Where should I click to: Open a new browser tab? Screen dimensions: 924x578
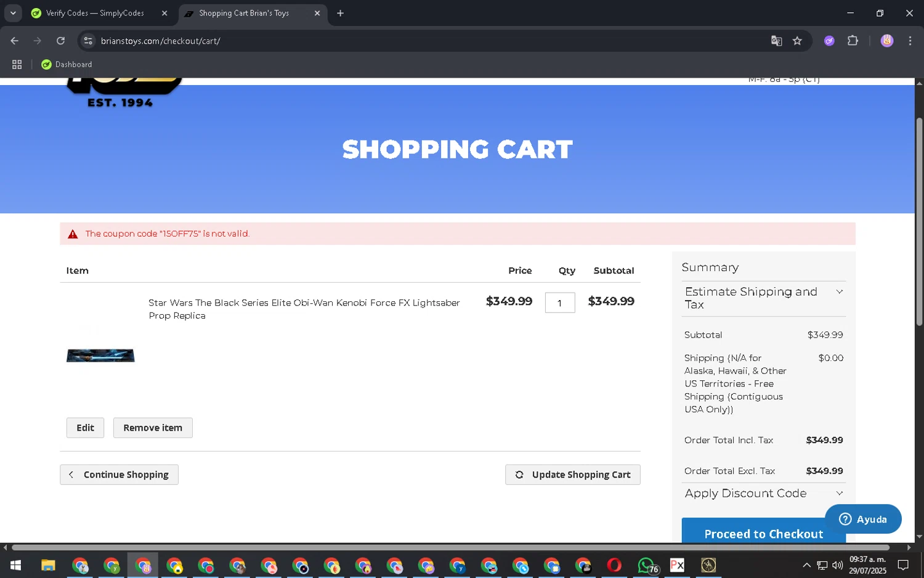[x=340, y=13]
